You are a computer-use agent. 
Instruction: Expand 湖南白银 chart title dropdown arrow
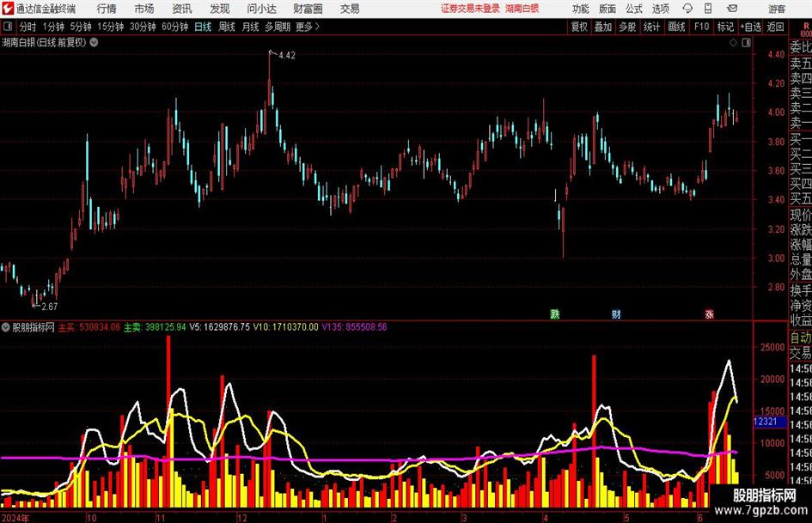pyautogui.click(x=94, y=42)
